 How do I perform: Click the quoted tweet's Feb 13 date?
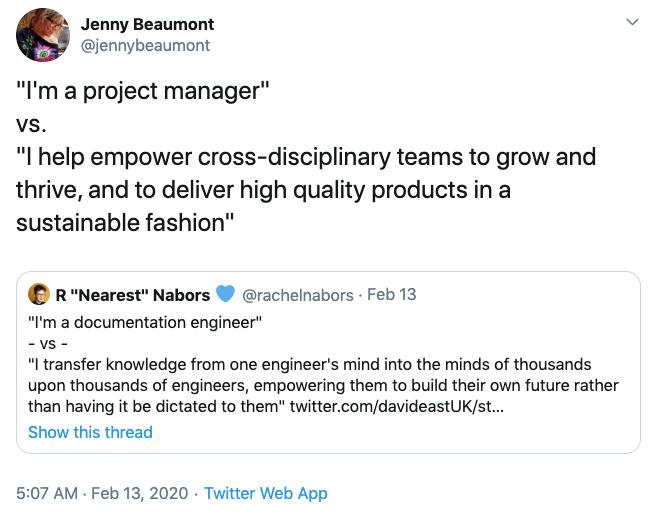click(392, 295)
